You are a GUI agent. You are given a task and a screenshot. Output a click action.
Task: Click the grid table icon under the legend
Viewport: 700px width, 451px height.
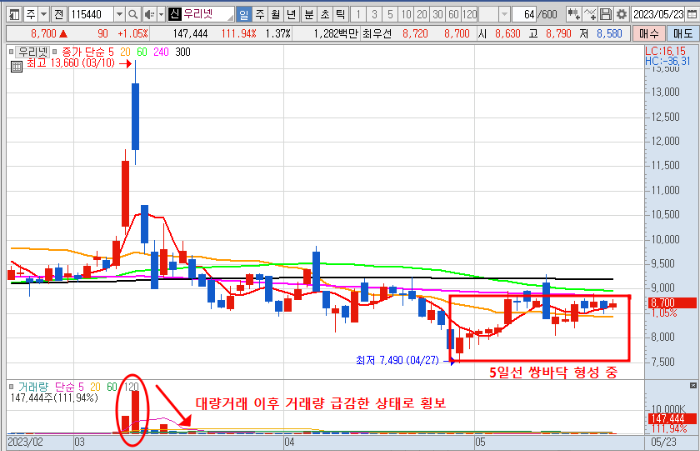tap(17, 67)
